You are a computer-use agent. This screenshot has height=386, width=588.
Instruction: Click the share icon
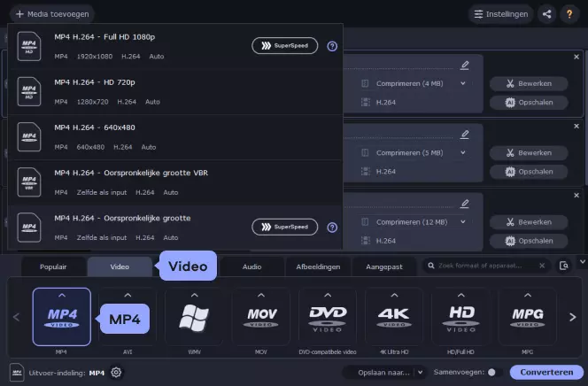(546, 14)
